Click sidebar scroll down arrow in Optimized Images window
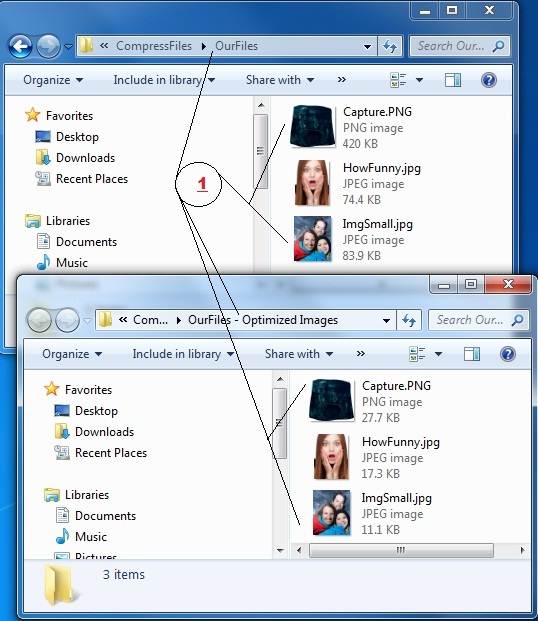The height and width of the screenshot is (621, 538). (280, 551)
